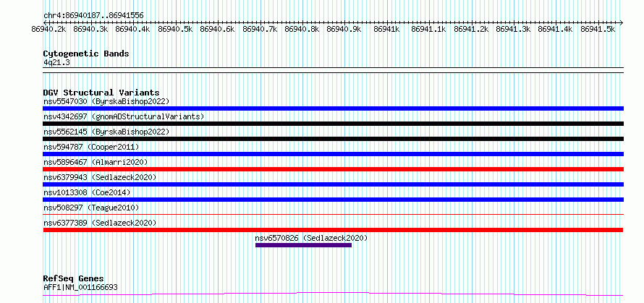This screenshot has width=644, height=303.
Task: Click the blue nsv1013308 Coe2014 bar
Action: (x=333, y=200)
